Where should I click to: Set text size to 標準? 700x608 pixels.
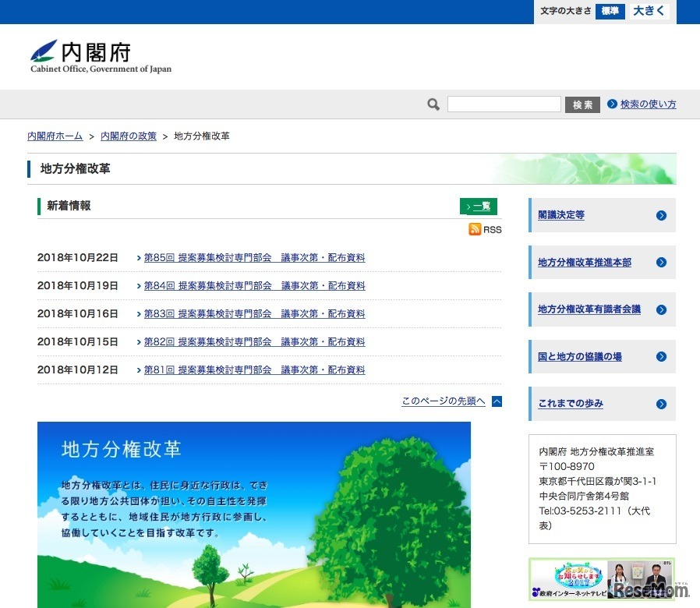610,12
